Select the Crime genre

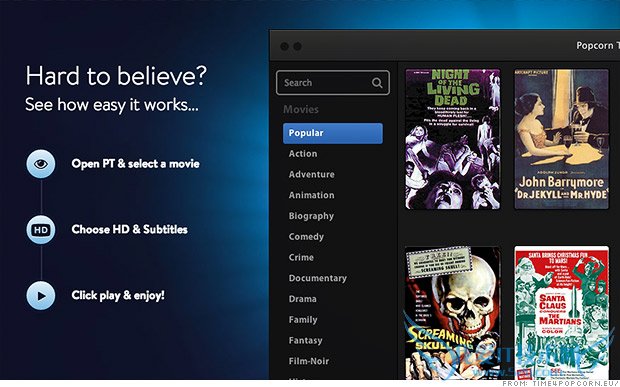click(301, 257)
